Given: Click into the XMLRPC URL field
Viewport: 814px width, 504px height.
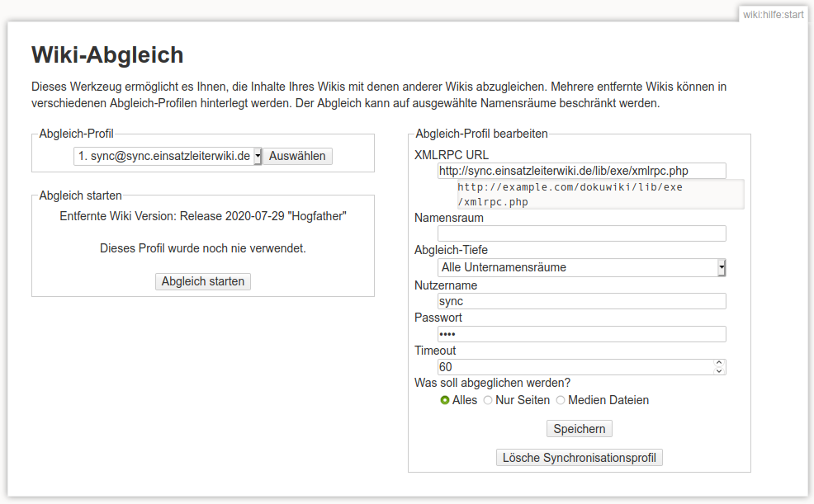Looking at the screenshot, I should click(x=581, y=171).
